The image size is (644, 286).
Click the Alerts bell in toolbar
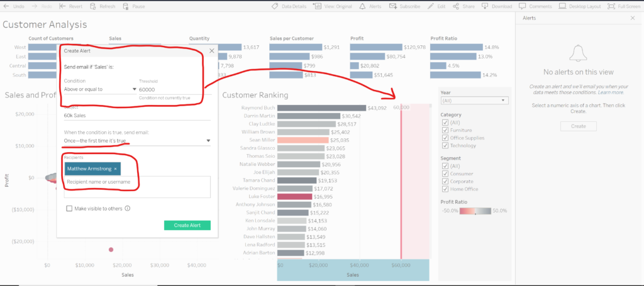click(x=362, y=6)
